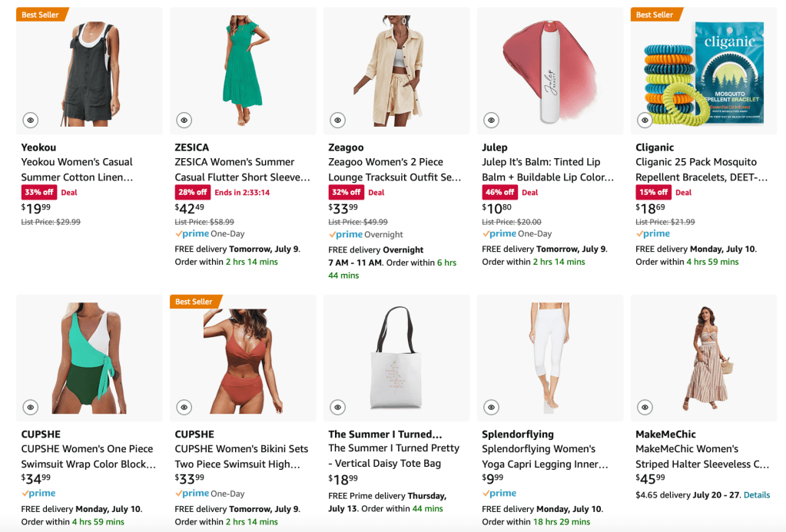This screenshot has height=532, width=786.
Task: Select the 28% off badge on ZESICA dress
Action: (192, 192)
